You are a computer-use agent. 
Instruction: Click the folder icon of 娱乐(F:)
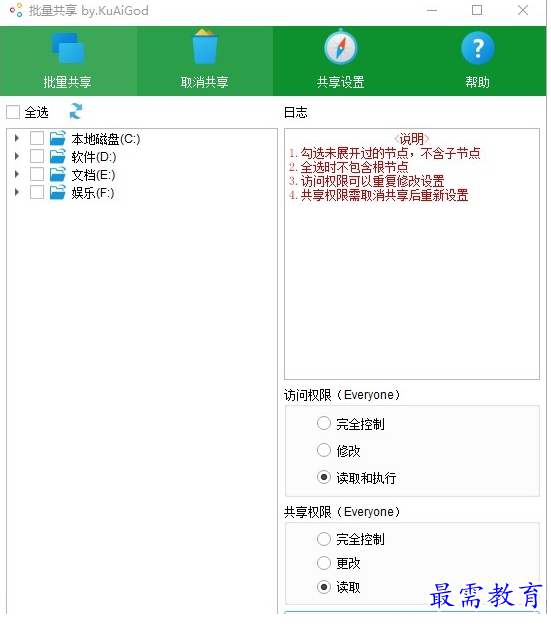click(58, 193)
